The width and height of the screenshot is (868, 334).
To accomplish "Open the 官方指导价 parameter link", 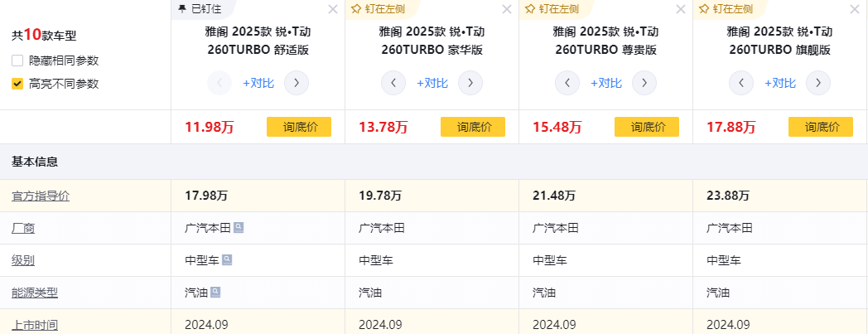I will [x=41, y=196].
